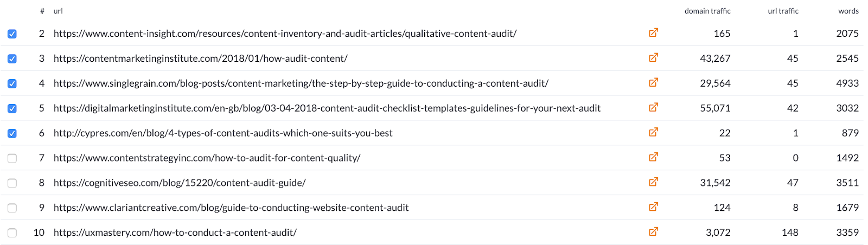Open the cognitiveseo.com content-audit-guide URL
This screenshot has width=868, height=245.
point(180,183)
